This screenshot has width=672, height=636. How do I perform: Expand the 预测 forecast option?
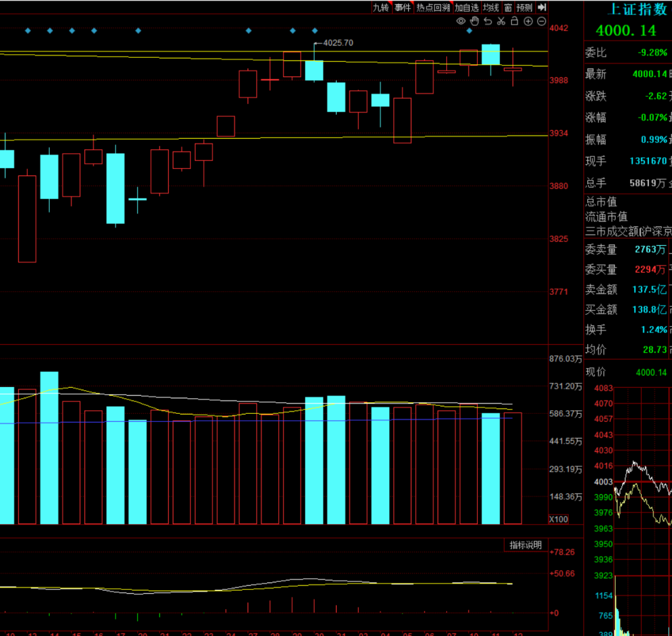(x=525, y=7)
